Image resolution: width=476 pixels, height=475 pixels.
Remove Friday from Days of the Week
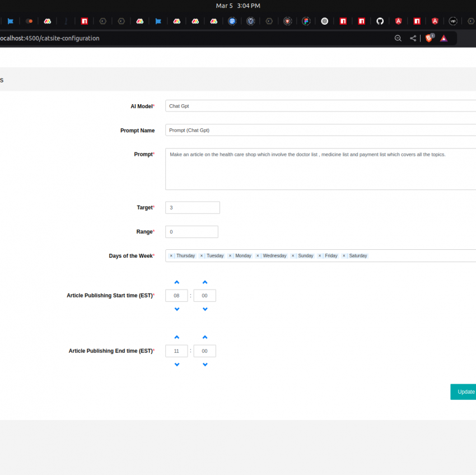pos(320,256)
